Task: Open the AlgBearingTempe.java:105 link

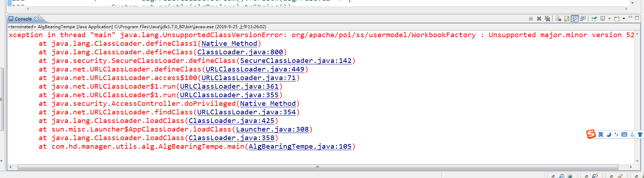Action: pos(300,147)
